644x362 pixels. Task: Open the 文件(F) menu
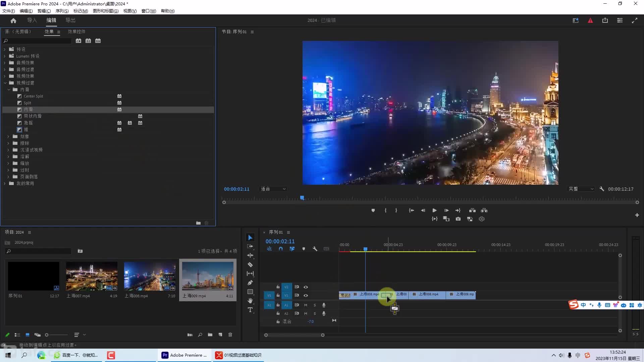8,11
